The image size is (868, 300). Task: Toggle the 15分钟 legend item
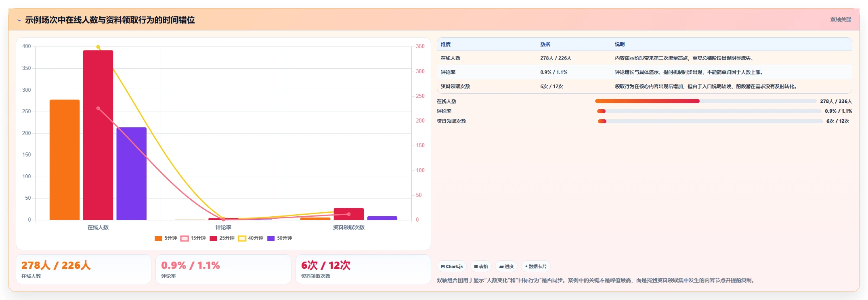pyautogui.click(x=193, y=238)
